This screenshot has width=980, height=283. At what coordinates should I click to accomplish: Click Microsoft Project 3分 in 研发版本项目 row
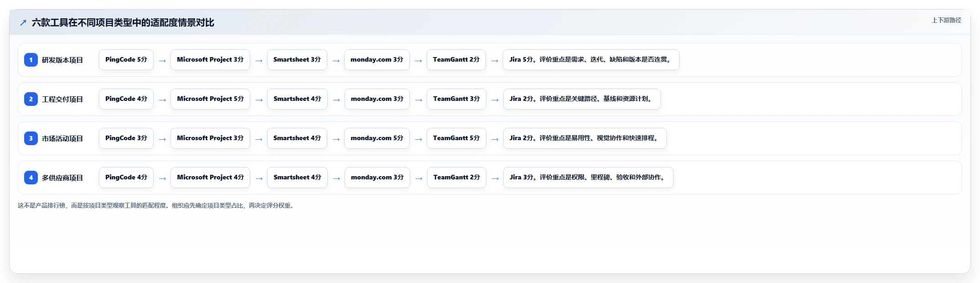pos(210,60)
